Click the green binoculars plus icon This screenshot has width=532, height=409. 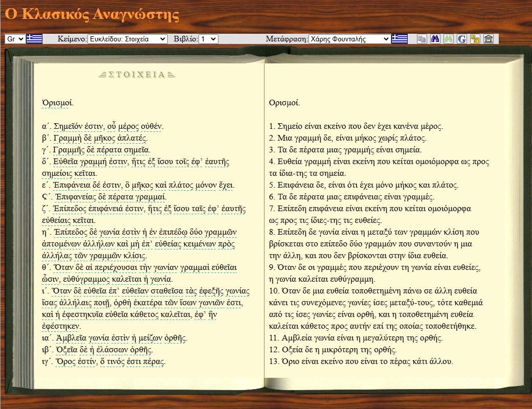[449, 39]
